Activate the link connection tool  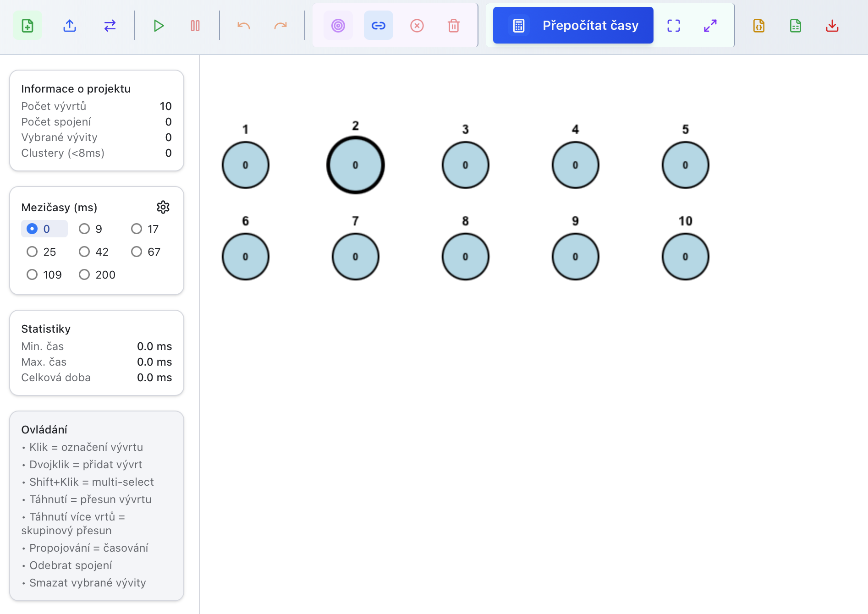coord(379,26)
